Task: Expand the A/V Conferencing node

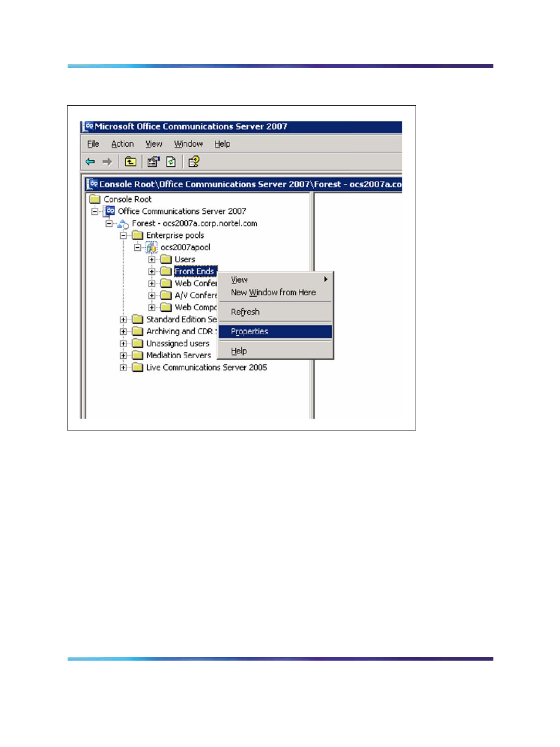Action: point(151,295)
